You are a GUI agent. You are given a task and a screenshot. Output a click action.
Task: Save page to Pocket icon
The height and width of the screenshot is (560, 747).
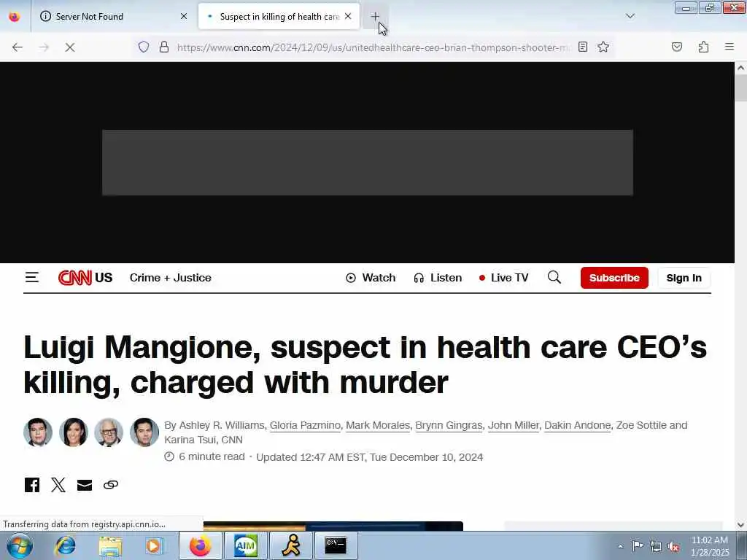pyautogui.click(x=677, y=47)
